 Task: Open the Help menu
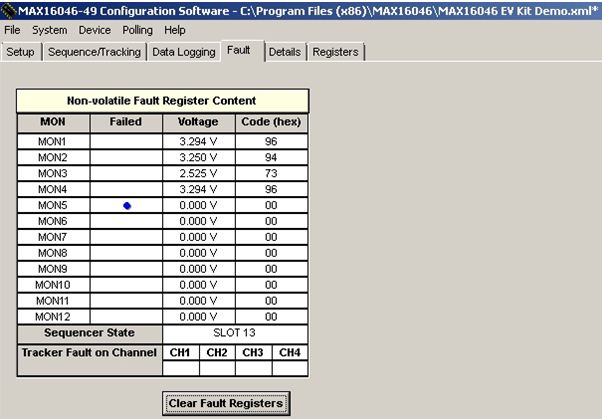(175, 30)
